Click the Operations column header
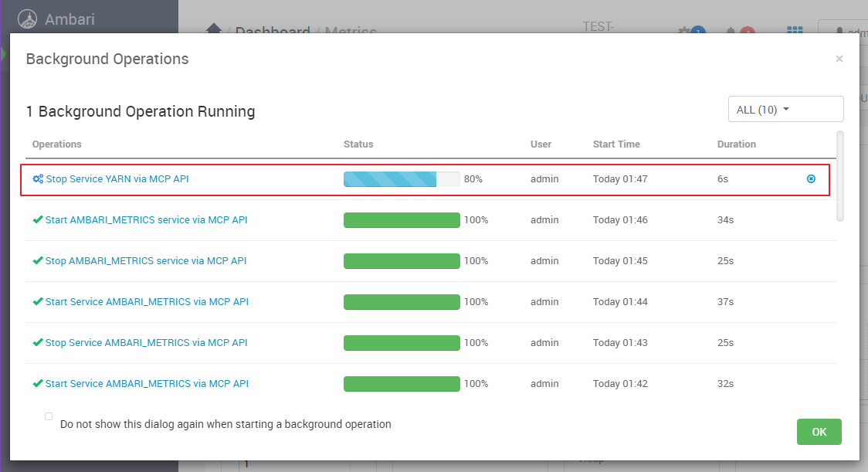 coord(56,144)
